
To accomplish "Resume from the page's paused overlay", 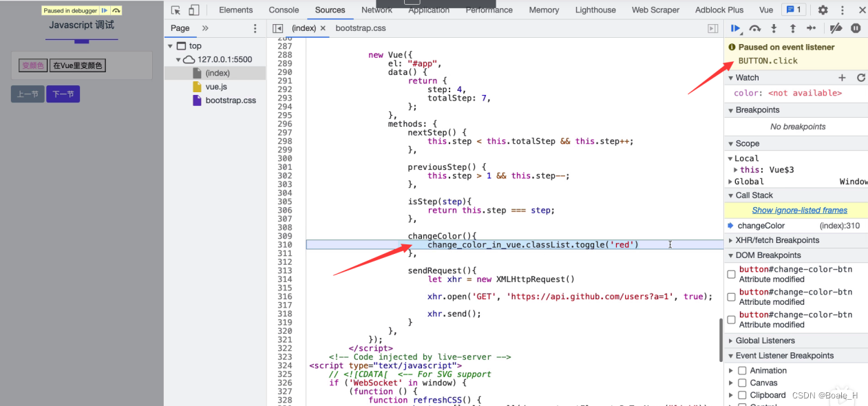I will [x=104, y=10].
